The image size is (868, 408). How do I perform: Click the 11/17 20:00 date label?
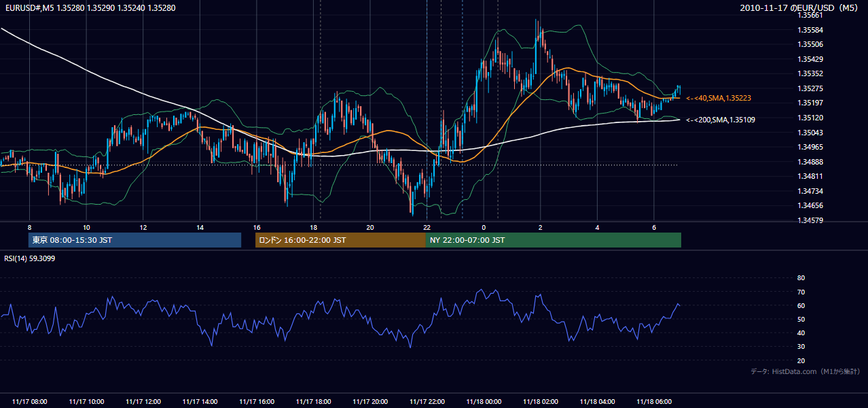tap(370, 401)
